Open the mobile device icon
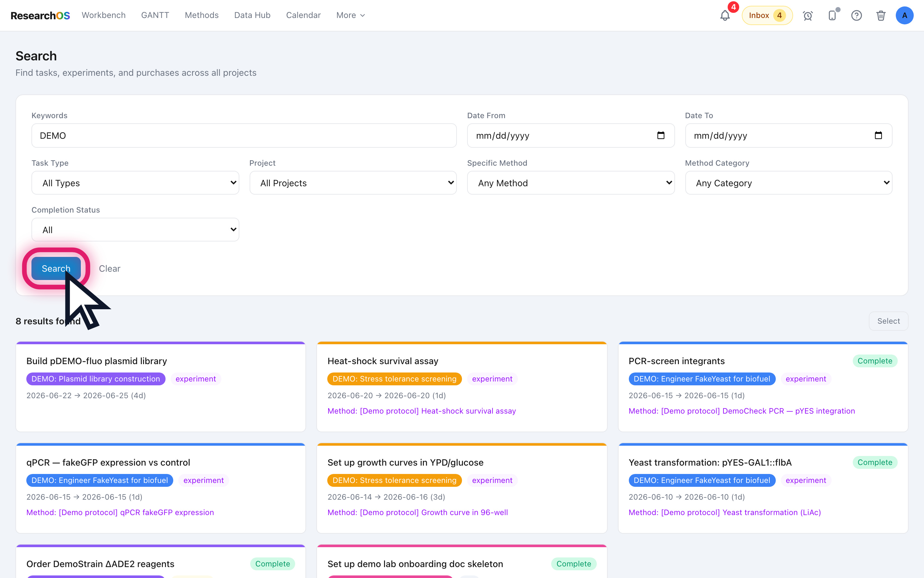Viewport: 924px width, 578px height. (x=832, y=16)
